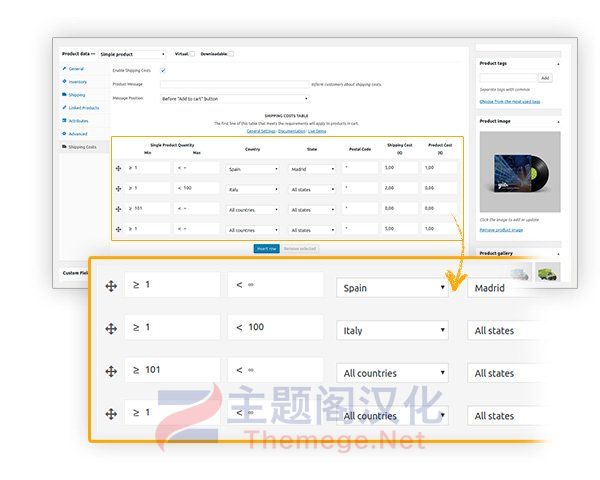Open the Italy dropdown in the enlarged callout
The width and height of the screenshot is (600, 480).
[x=392, y=330]
